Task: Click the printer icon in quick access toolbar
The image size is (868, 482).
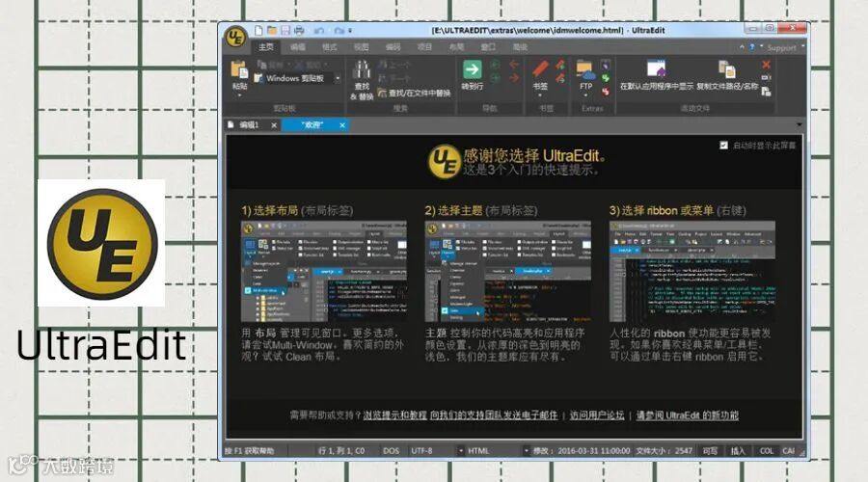Action: coord(299,31)
